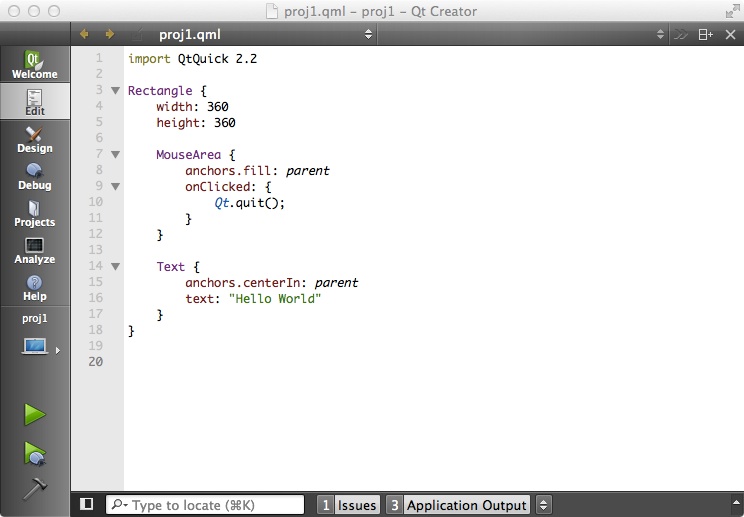
Task: Show hidden toolbar items double chevron
Action: click(x=681, y=34)
